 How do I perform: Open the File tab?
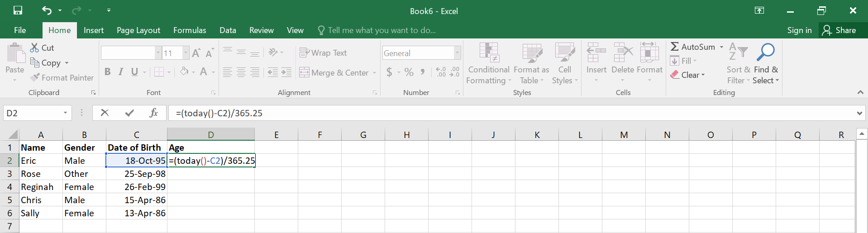click(20, 30)
